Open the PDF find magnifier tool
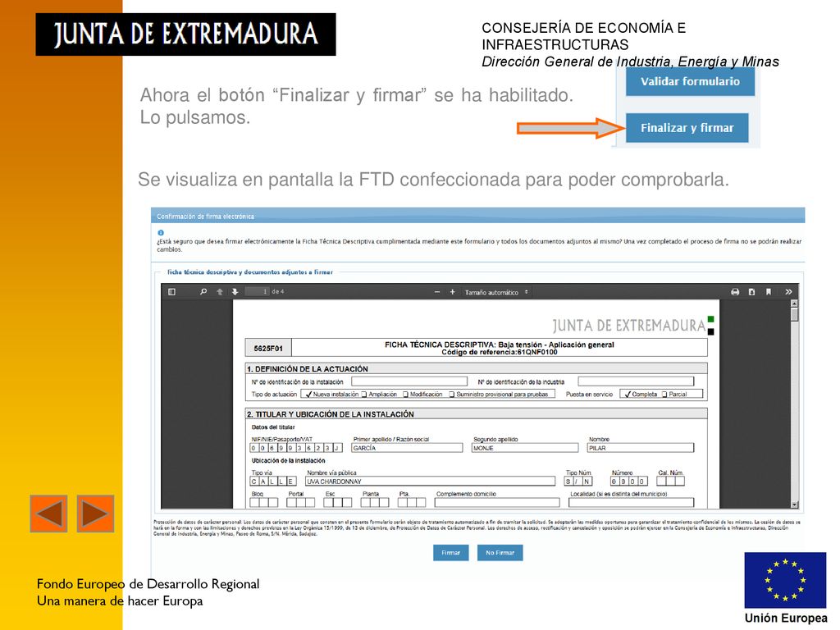 (203, 292)
